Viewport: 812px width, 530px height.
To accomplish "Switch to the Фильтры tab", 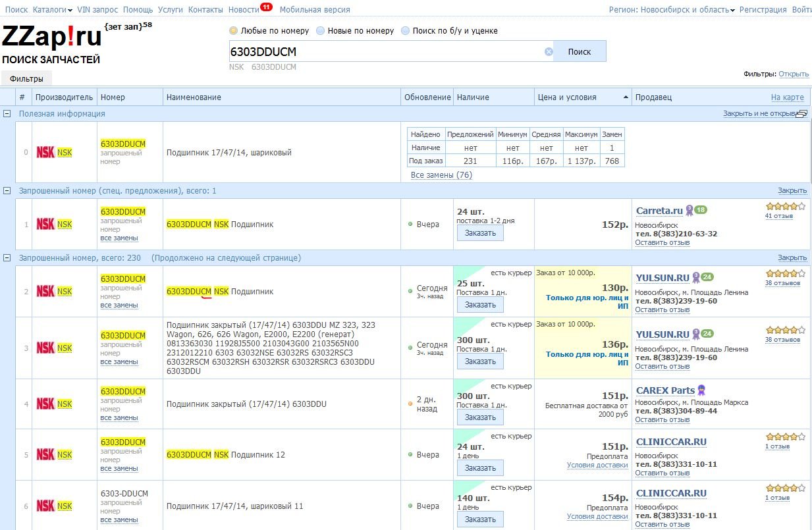I will point(26,79).
